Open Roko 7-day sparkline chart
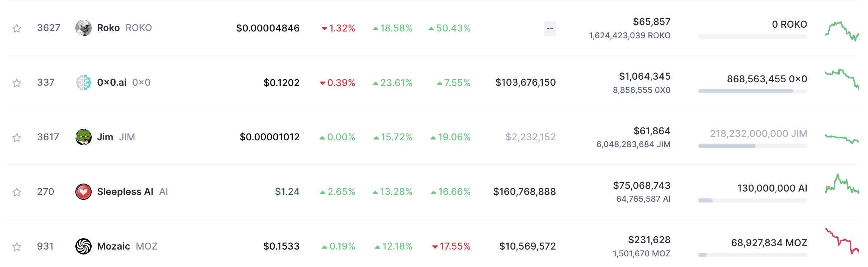Viewport: 868px width, 267px height. click(841, 31)
